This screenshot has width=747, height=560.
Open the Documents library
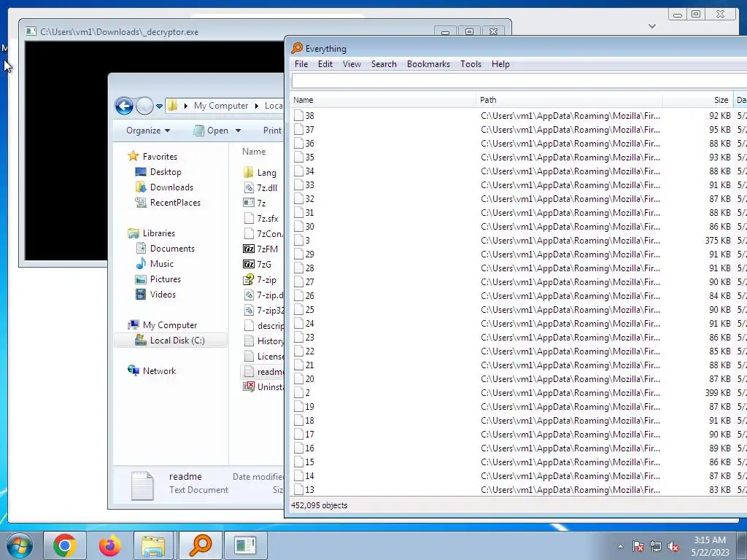tap(172, 249)
